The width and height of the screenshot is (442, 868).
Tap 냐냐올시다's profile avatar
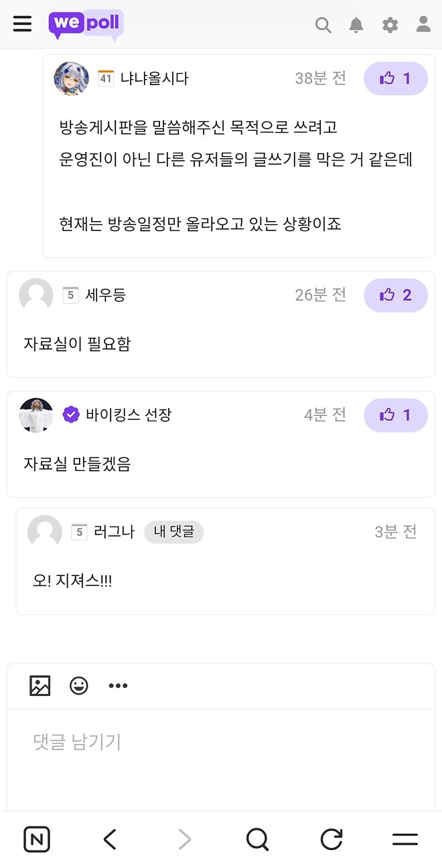click(70, 78)
